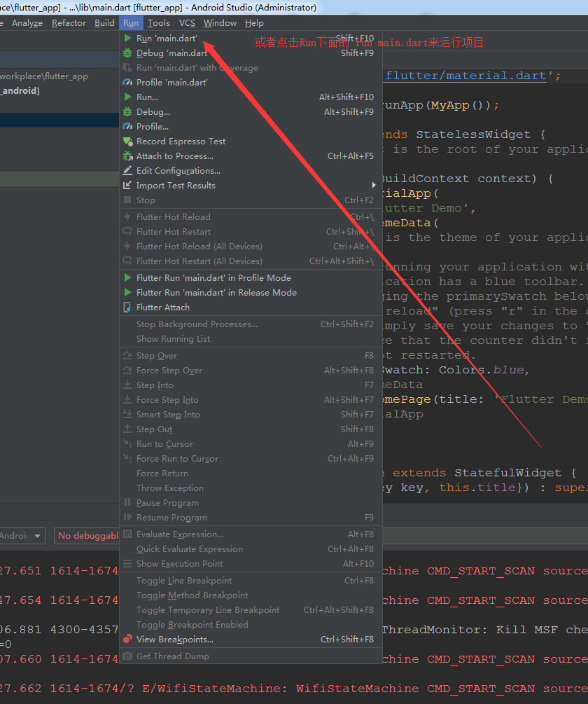Click the Evaluate Expression calculator icon
588x704 pixels.
click(x=128, y=534)
